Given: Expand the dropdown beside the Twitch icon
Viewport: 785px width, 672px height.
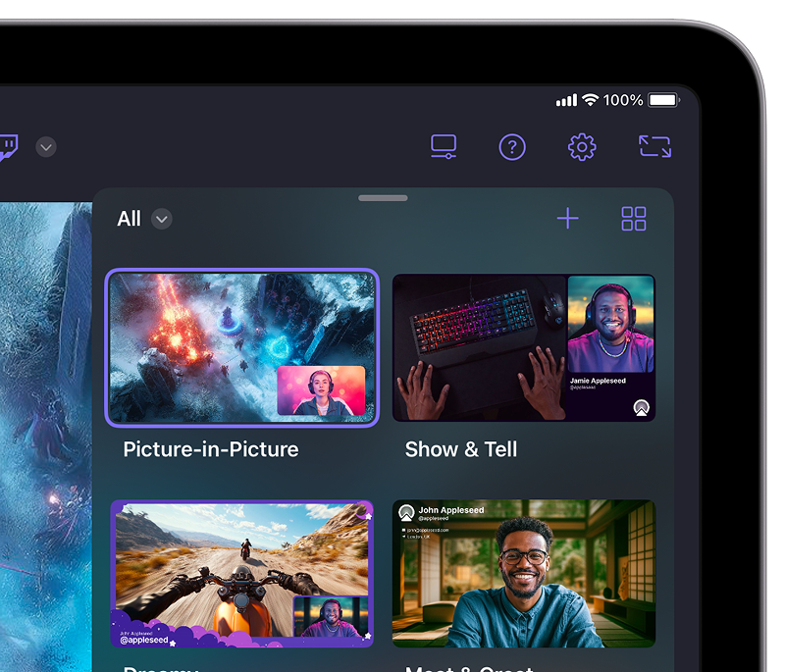Looking at the screenshot, I should pyautogui.click(x=46, y=147).
